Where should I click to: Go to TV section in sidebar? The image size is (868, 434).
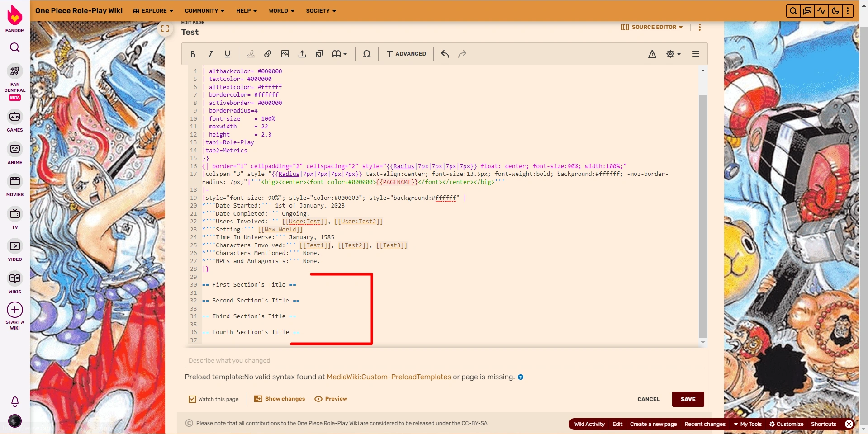[15, 218]
